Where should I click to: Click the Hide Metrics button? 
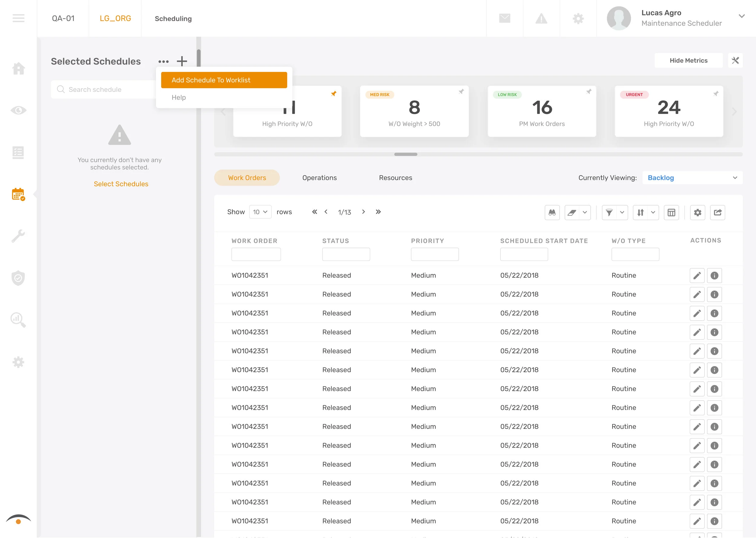pyautogui.click(x=688, y=60)
